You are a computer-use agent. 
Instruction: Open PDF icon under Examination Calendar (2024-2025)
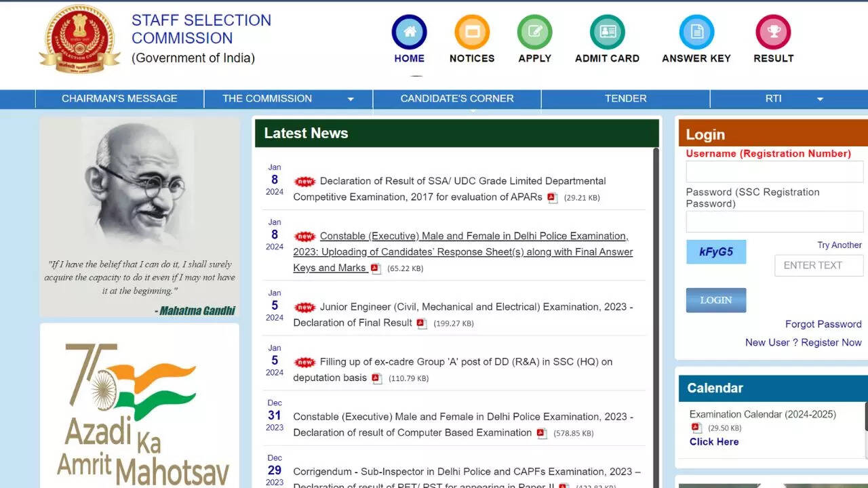click(x=696, y=428)
